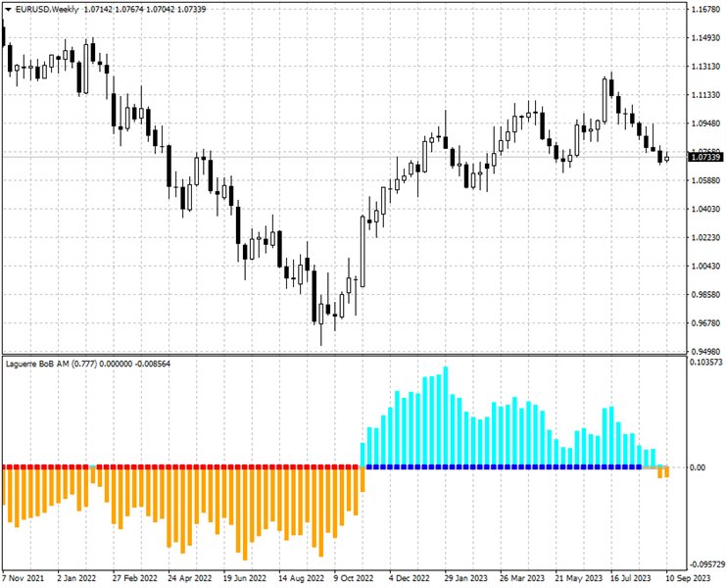Select the 1.16780 price axis value
The image size is (726, 588).
(706, 9)
